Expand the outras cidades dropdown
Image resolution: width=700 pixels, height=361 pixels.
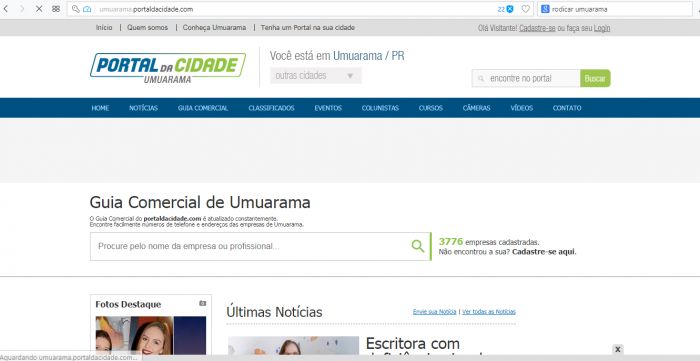(316, 75)
